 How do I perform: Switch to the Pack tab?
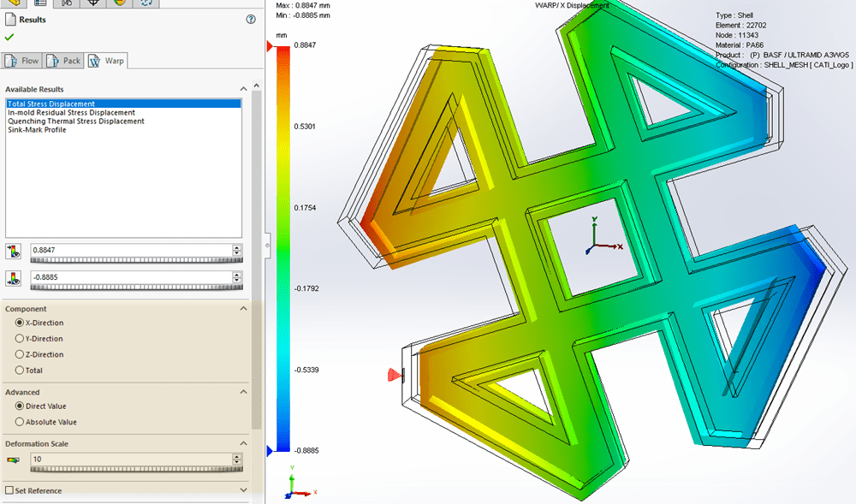coord(64,61)
